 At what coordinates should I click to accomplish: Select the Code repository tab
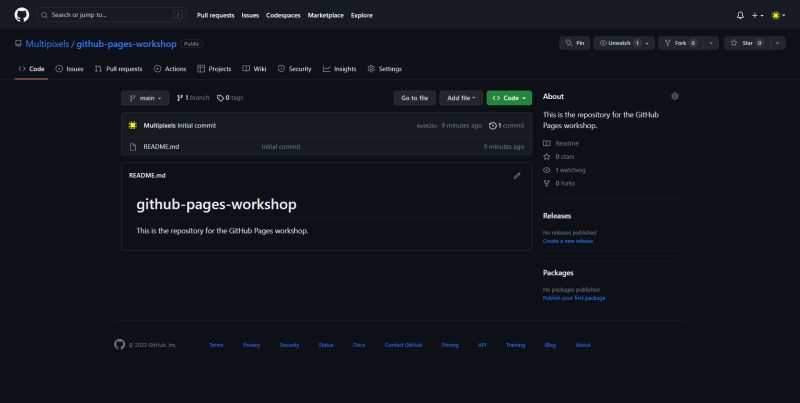tap(31, 69)
